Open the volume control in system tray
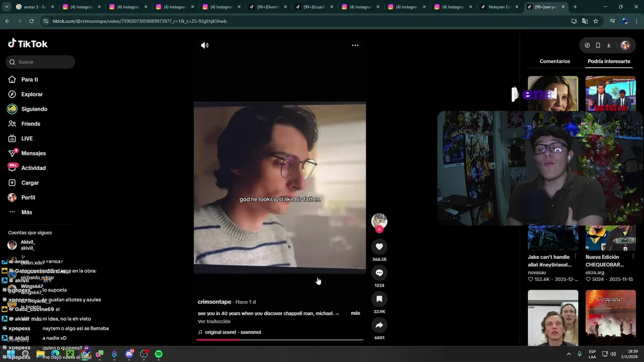This screenshot has width=644, height=362. click(x=613, y=354)
